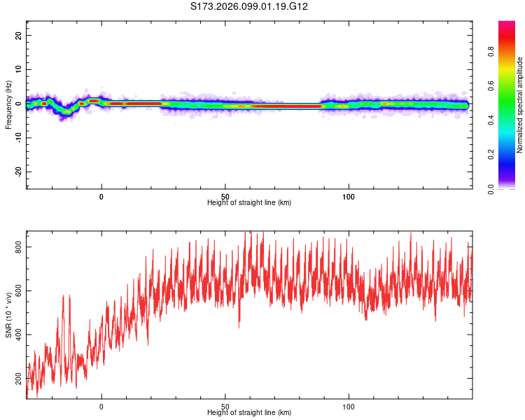
Task: Click the 200 tick on the SNR axis
Action: point(20,378)
